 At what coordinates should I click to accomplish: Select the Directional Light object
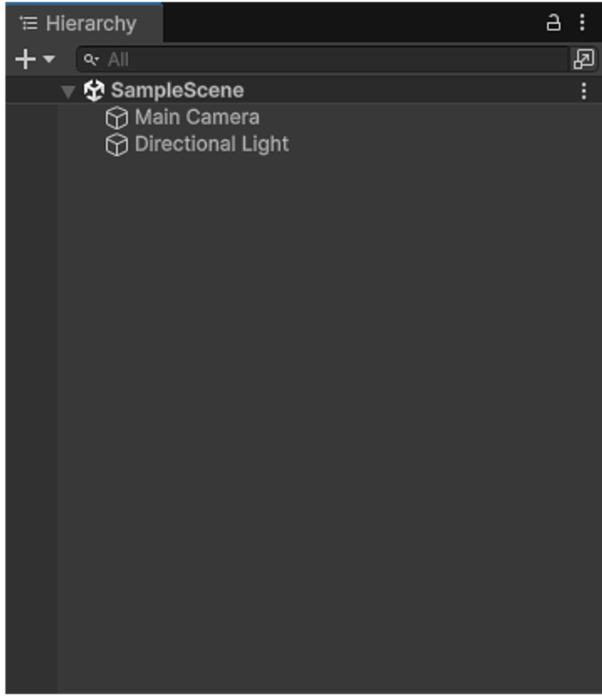coord(211,145)
